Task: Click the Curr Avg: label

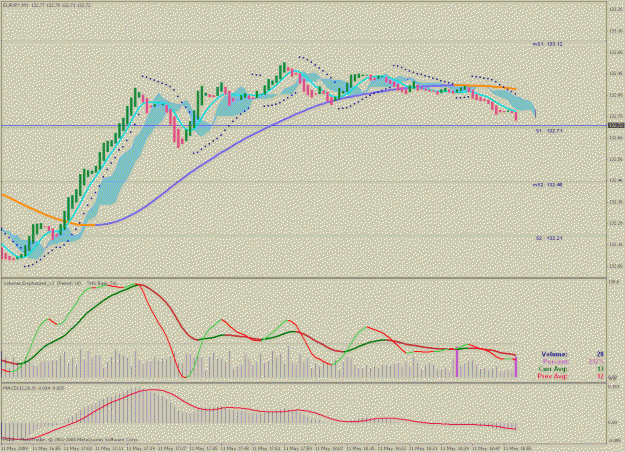Action: [x=554, y=369]
